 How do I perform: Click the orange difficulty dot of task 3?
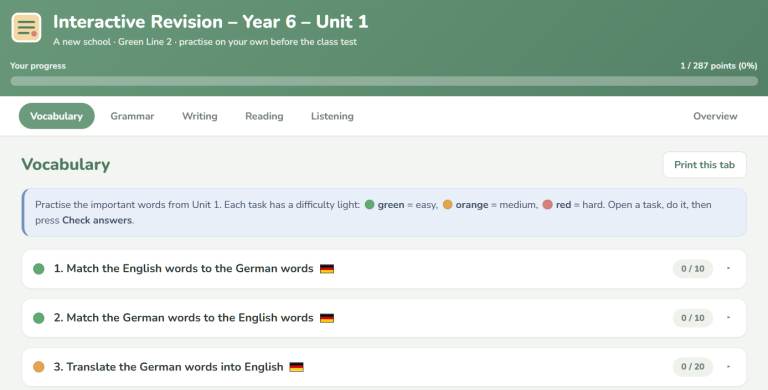click(x=39, y=366)
